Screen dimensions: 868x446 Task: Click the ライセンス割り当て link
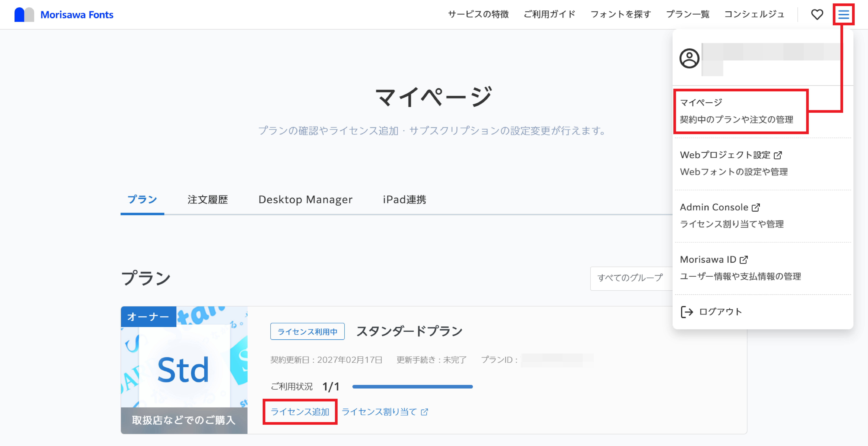[385, 412]
